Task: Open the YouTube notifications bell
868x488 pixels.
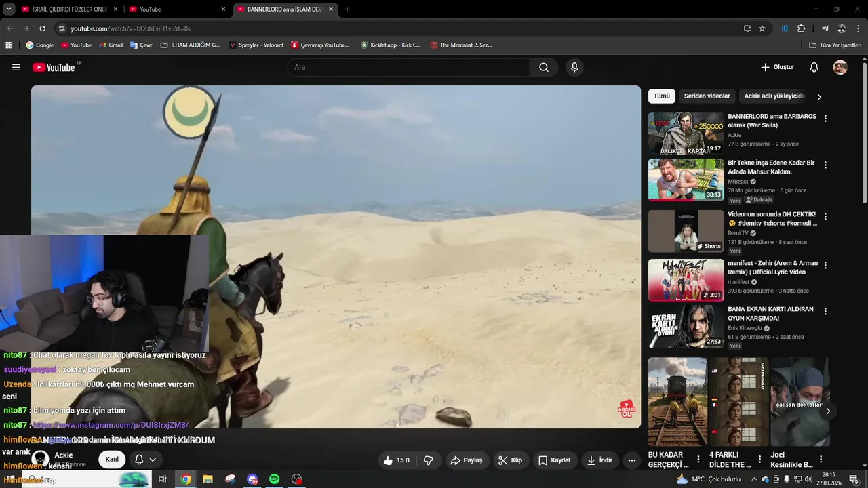Action: [814, 67]
